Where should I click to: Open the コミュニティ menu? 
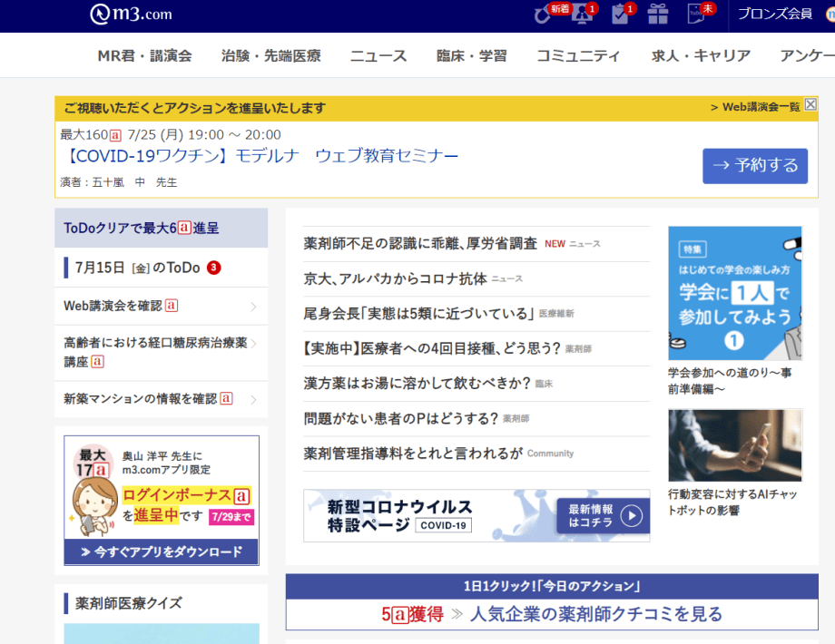coord(578,55)
